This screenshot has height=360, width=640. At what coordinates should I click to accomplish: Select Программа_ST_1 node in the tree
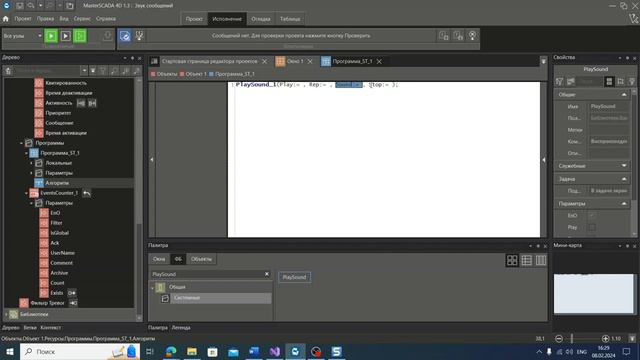coord(60,153)
